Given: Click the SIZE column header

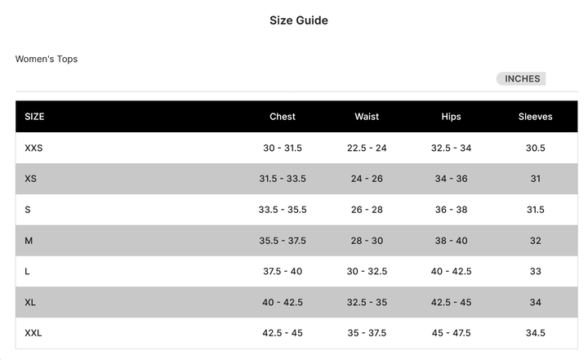Looking at the screenshot, I should click(34, 117).
